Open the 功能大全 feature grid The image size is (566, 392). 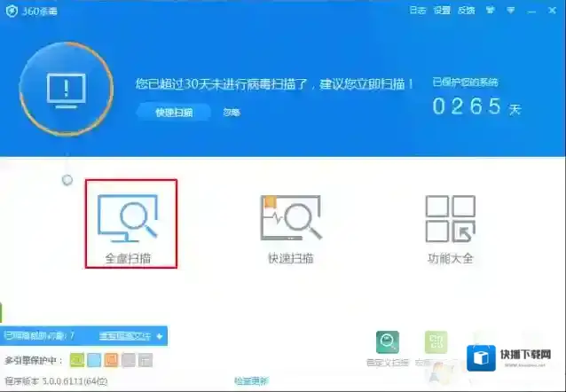point(450,218)
